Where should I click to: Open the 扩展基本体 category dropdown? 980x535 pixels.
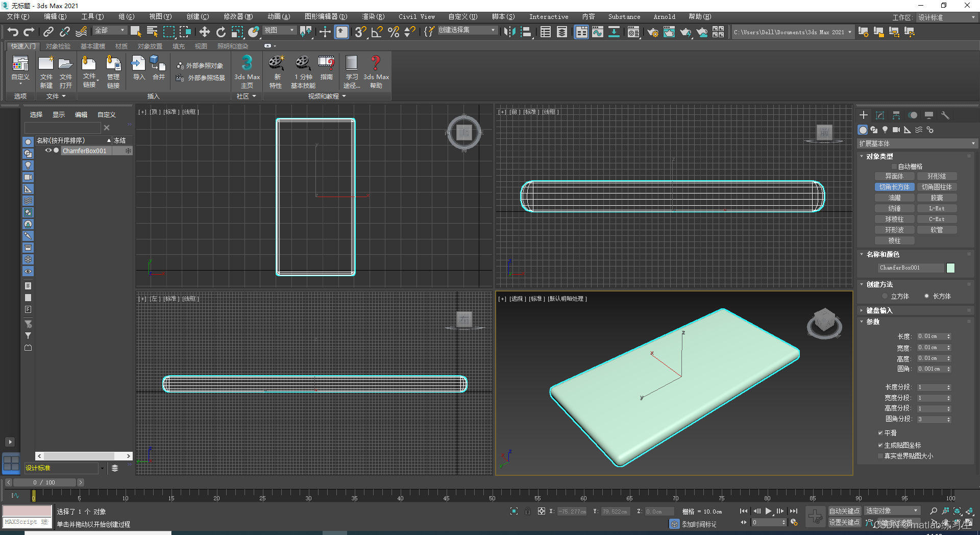coord(916,143)
